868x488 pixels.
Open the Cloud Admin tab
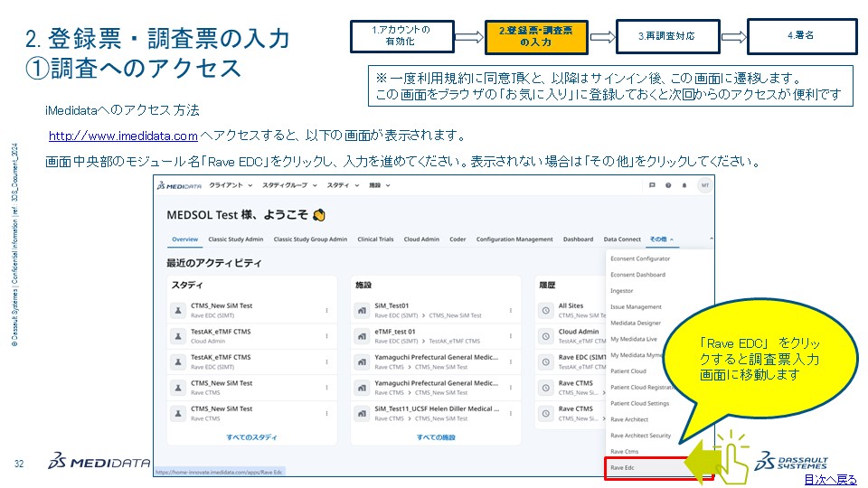421,239
